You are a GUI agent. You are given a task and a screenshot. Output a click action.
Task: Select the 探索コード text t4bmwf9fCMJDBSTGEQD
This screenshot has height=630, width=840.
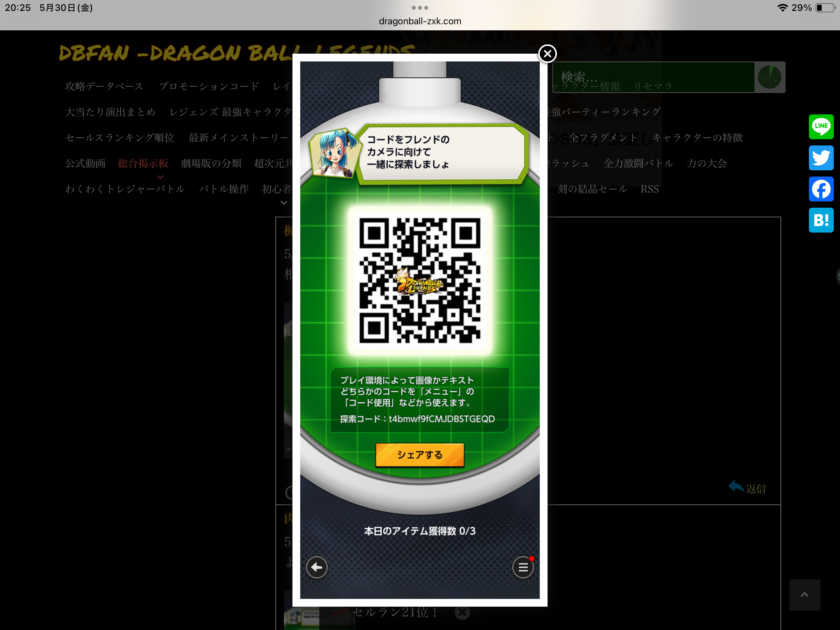click(x=442, y=419)
